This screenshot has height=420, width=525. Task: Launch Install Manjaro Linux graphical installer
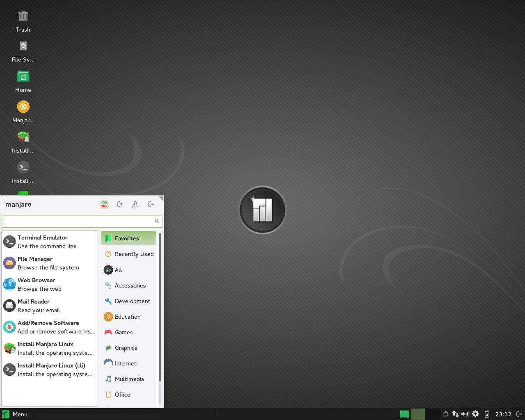(x=50, y=348)
